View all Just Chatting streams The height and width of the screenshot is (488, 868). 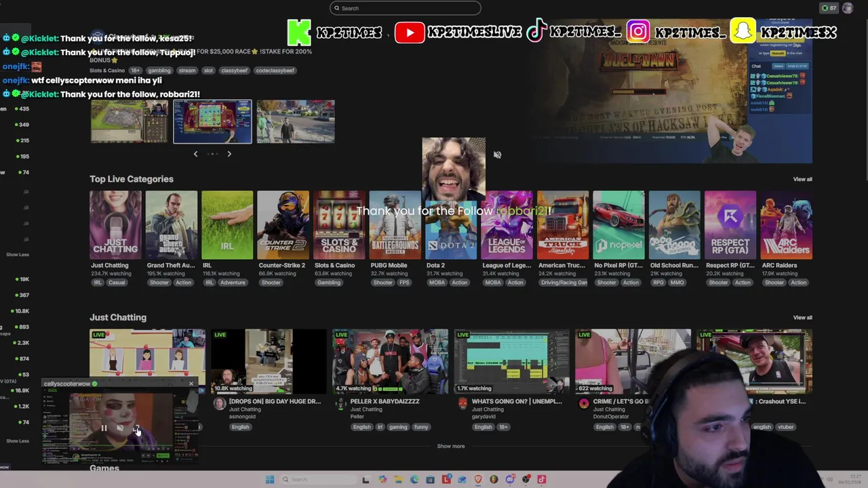[802, 317]
